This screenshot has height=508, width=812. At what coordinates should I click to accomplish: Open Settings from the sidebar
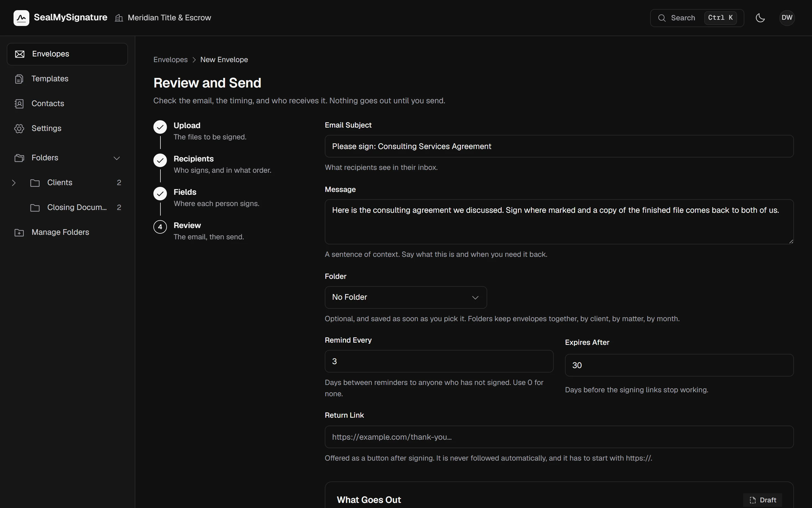(x=67, y=128)
